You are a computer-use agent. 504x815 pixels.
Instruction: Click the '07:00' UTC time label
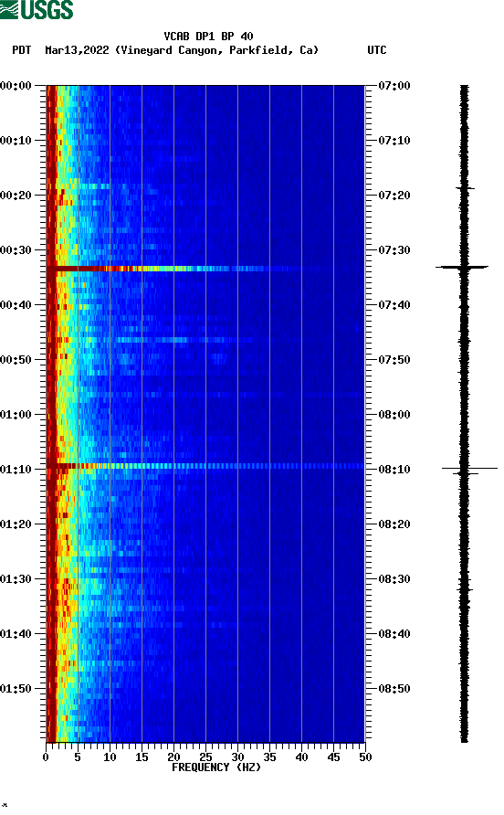(x=394, y=85)
